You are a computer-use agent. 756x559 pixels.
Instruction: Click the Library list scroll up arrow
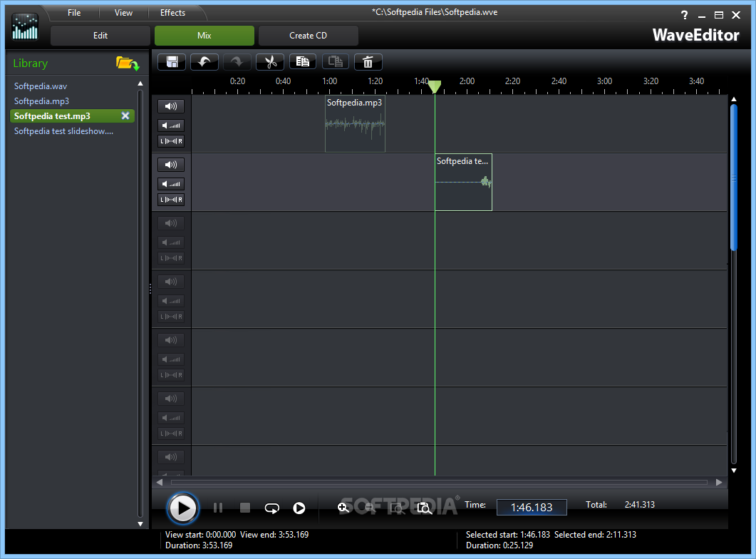tap(140, 84)
